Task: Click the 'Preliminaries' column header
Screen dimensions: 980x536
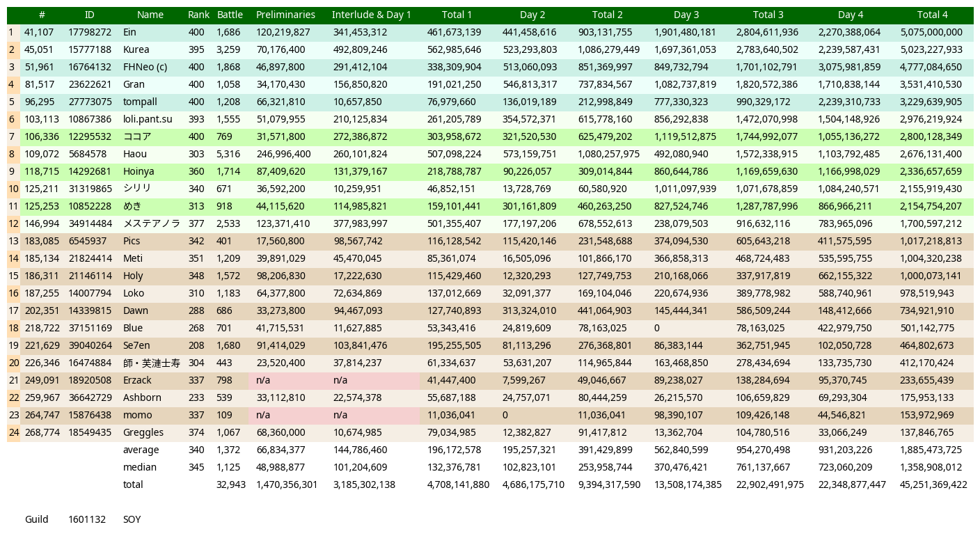Action: pyautogui.click(x=285, y=15)
